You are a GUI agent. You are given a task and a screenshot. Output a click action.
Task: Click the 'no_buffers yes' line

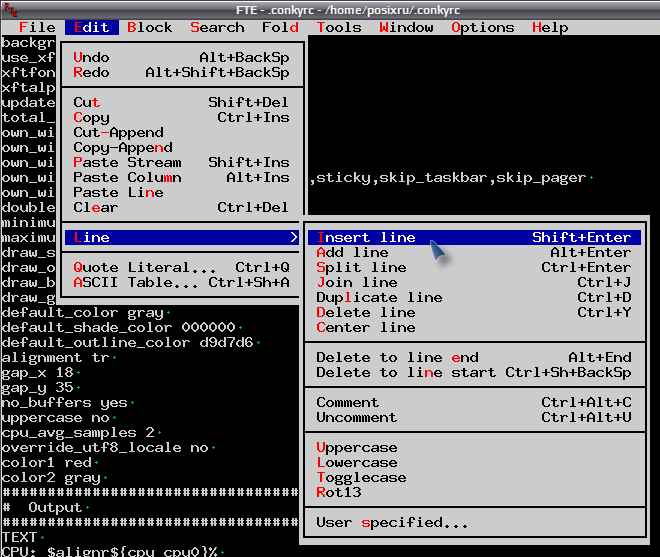(x=64, y=403)
